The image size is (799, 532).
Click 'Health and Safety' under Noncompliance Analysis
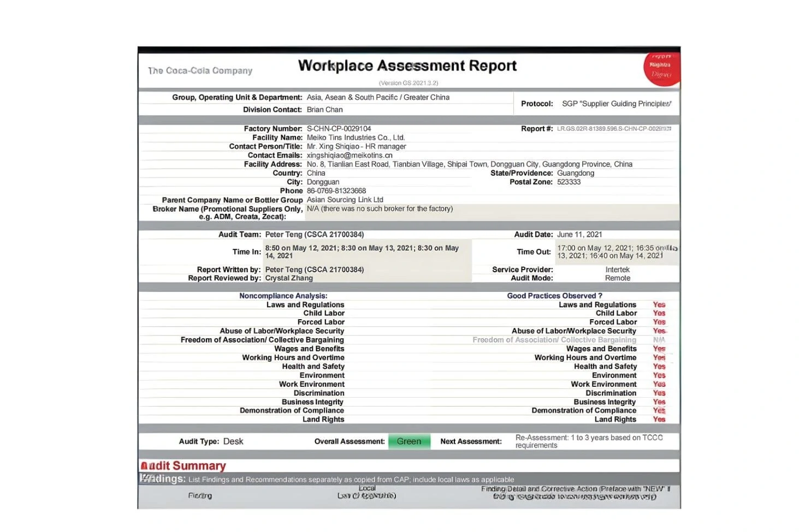313,367
